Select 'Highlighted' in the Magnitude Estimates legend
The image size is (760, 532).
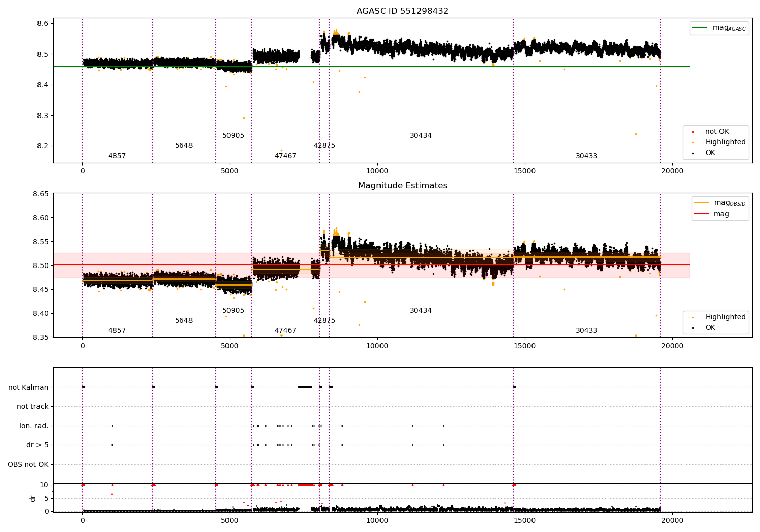point(726,317)
